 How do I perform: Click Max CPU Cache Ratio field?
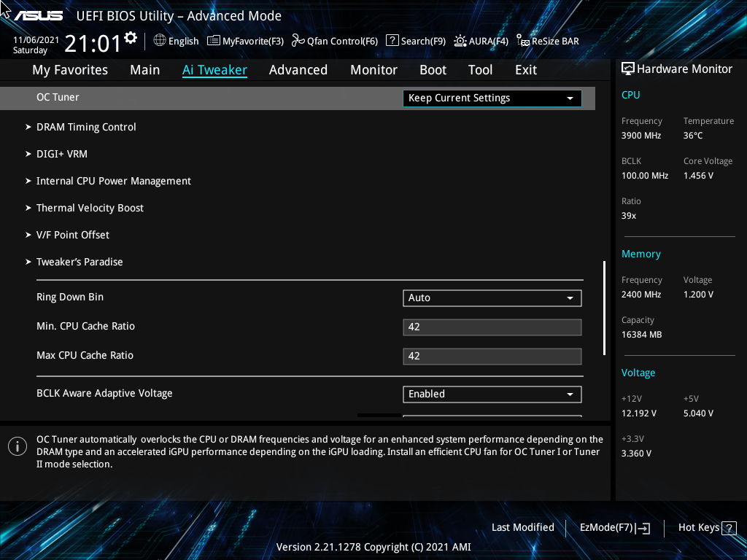pos(492,356)
